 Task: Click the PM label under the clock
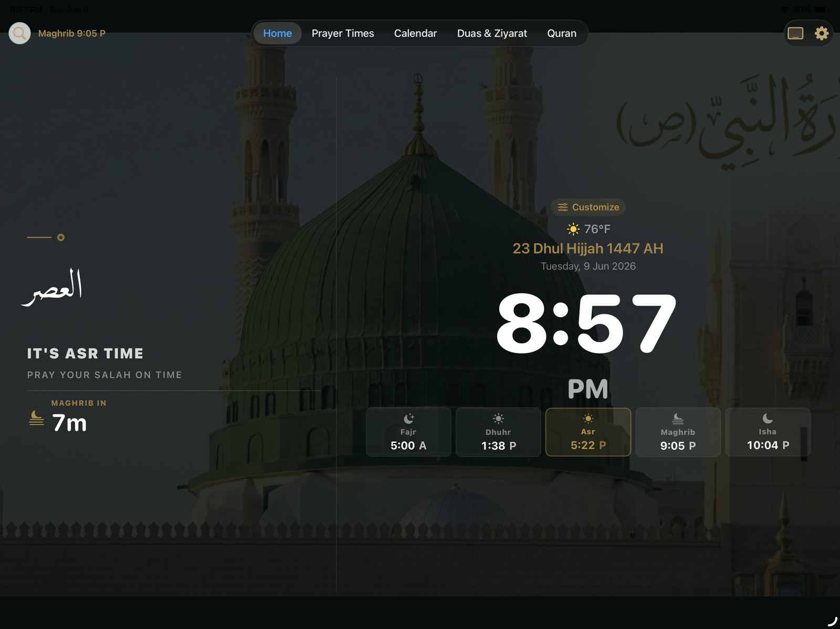[588, 389]
